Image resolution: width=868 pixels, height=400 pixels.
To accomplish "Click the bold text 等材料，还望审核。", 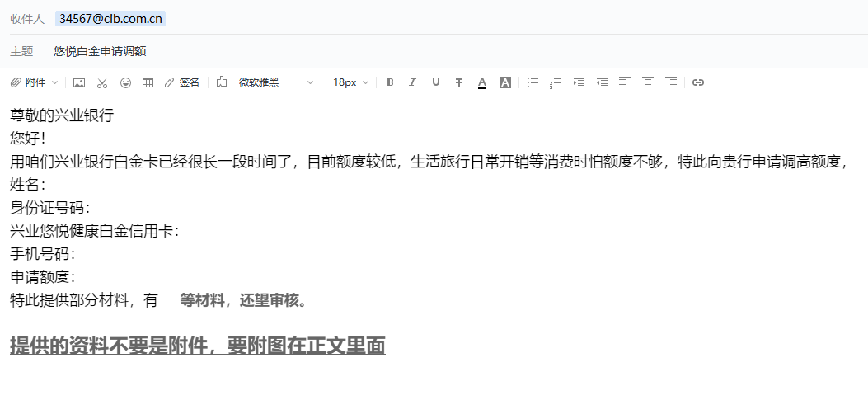I will point(243,301).
